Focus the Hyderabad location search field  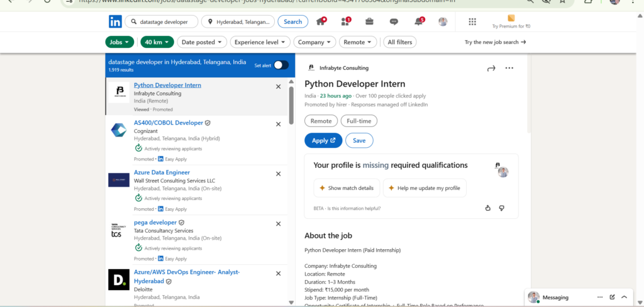pos(238,22)
